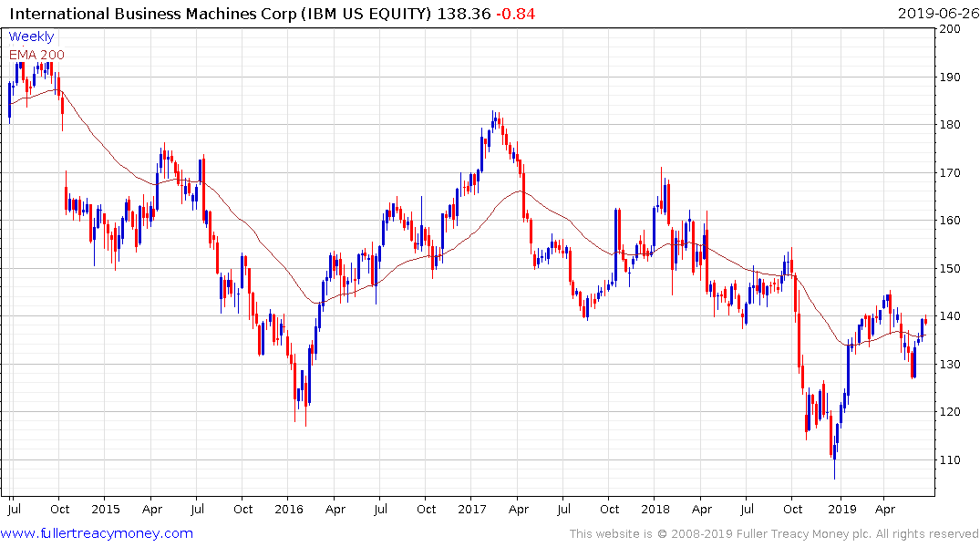Select the 'Weekly' interval label
This screenshot has width=980, height=547.
click(31, 36)
